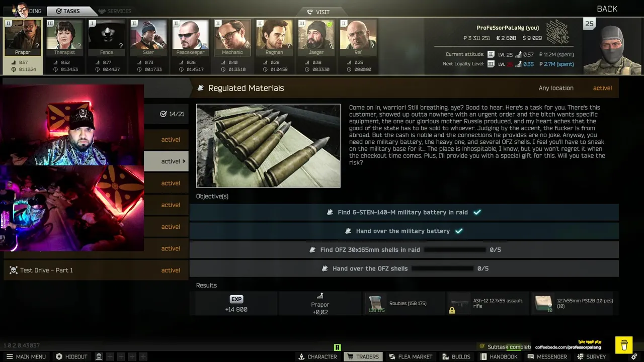Select the Test Drive - Part 1 task
The image size is (644, 362).
tap(96, 270)
